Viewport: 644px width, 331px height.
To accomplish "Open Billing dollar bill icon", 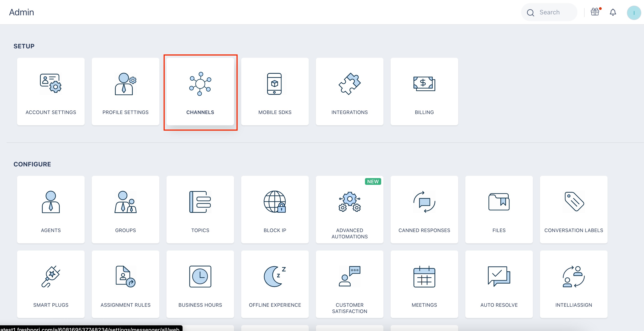I will [424, 84].
